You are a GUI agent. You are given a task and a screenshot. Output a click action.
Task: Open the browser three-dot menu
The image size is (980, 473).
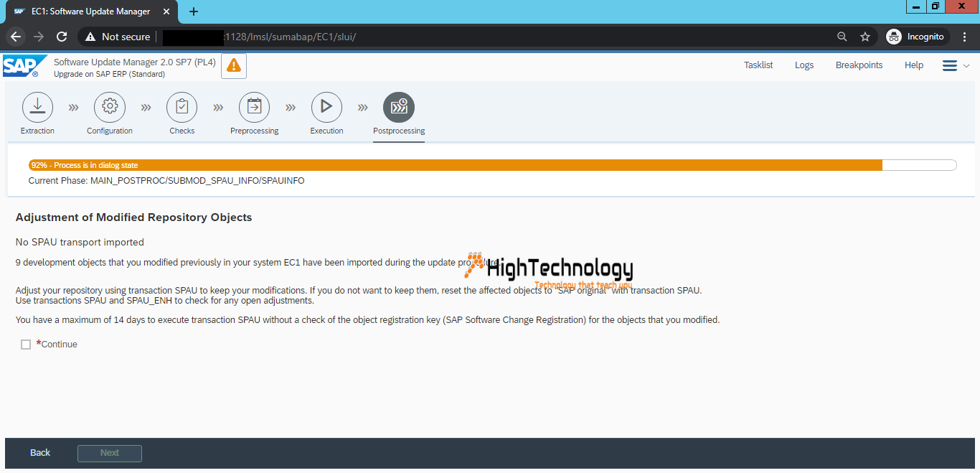click(x=966, y=37)
